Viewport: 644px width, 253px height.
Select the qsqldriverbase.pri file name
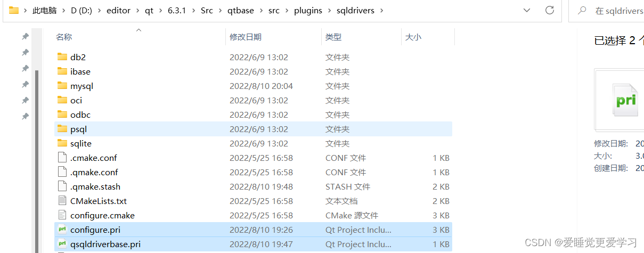tap(105, 244)
